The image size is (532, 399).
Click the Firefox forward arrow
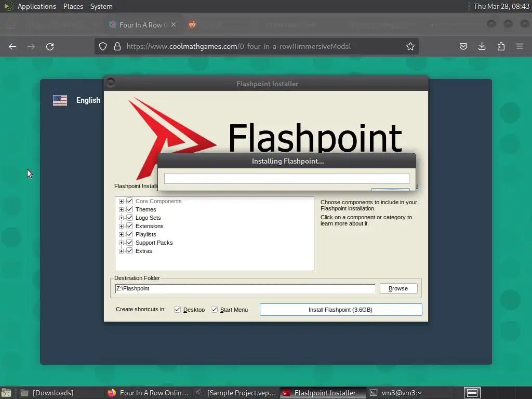point(31,46)
